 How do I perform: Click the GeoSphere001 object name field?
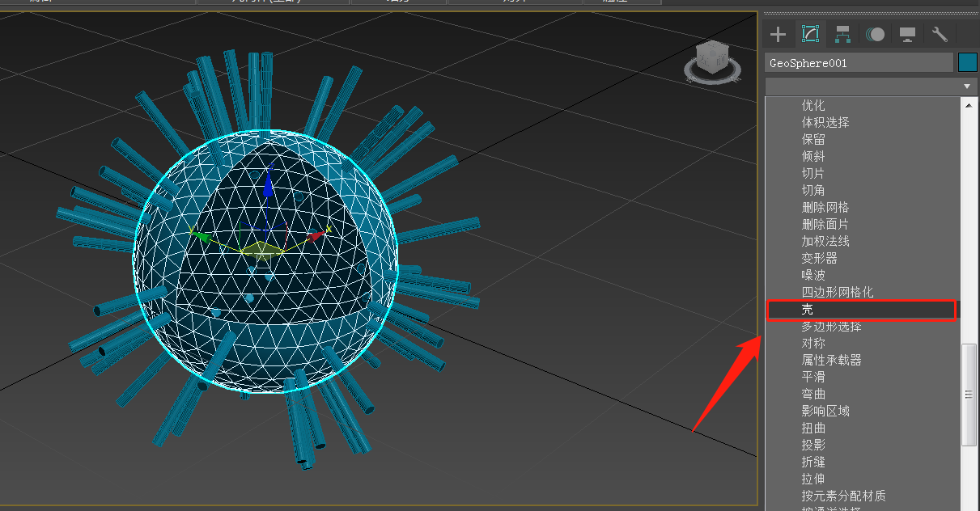click(x=859, y=62)
